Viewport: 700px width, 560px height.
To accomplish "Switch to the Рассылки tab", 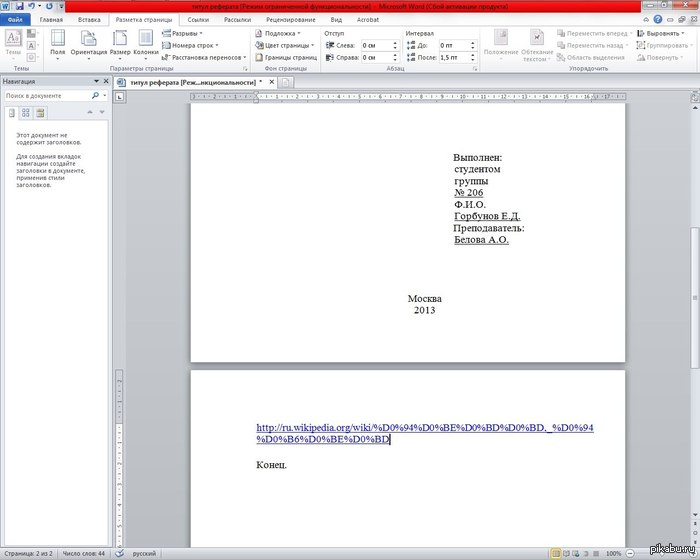I will tap(238, 20).
